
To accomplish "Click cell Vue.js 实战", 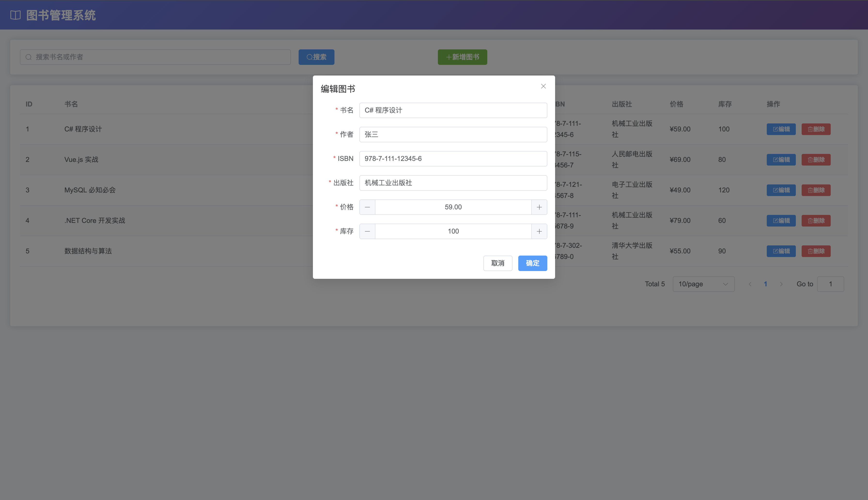I will [x=81, y=160].
